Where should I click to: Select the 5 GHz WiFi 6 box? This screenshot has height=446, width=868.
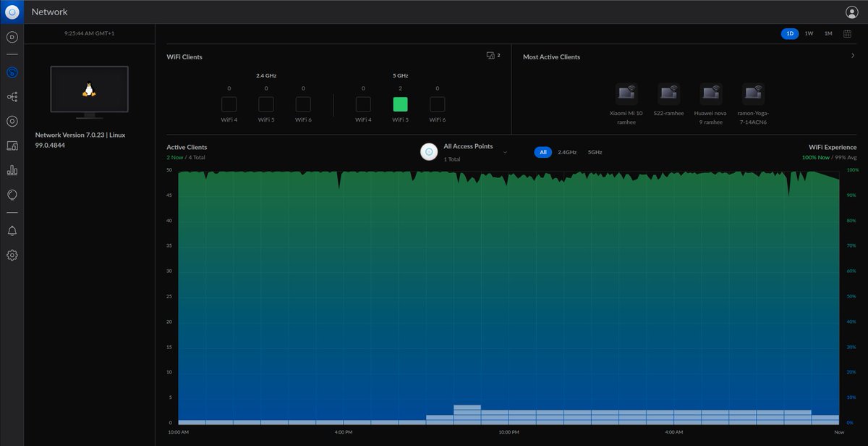(437, 104)
